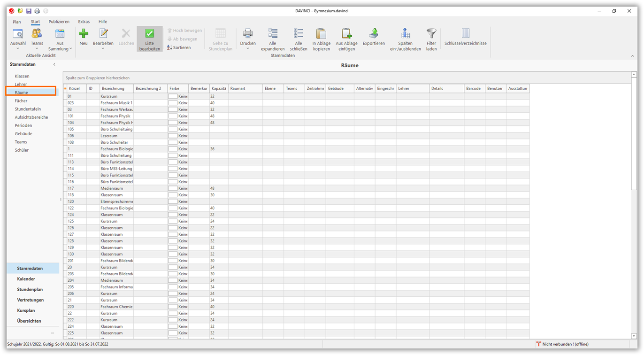Select Lehrer in the Stammdaten list
Screen dimensions: 644x355
point(21,85)
